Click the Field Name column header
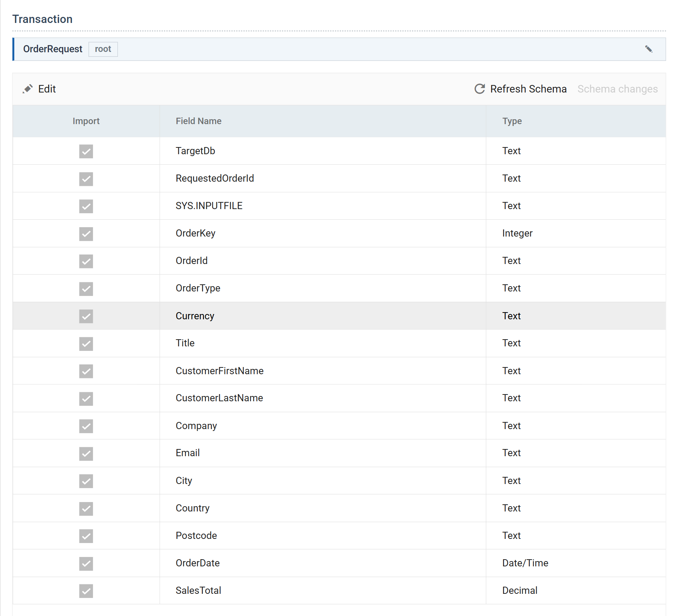The image size is (678, 616). coord(199,121)
